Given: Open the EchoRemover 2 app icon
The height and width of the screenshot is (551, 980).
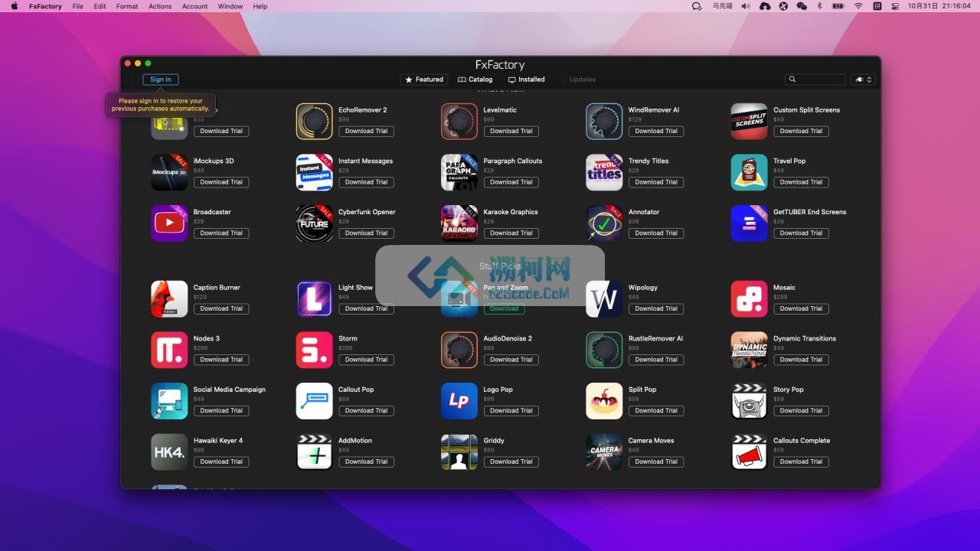Looking at the screenshot, I should point(314,121).
